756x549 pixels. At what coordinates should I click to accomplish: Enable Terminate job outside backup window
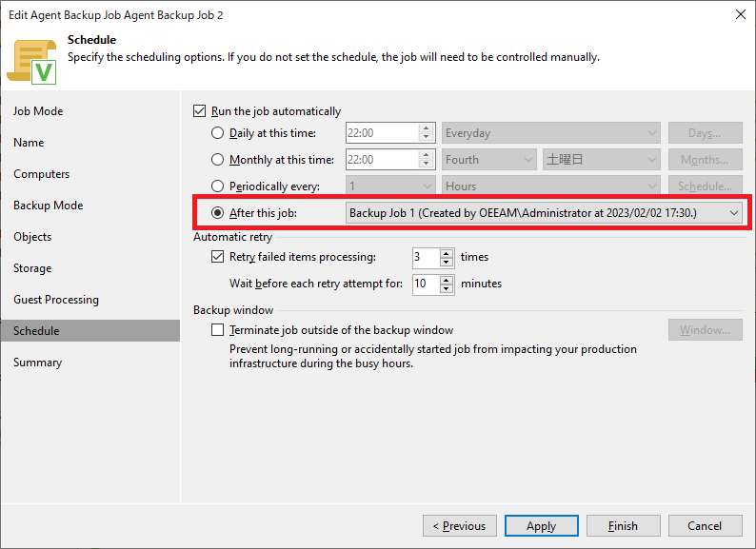(217, 330)
